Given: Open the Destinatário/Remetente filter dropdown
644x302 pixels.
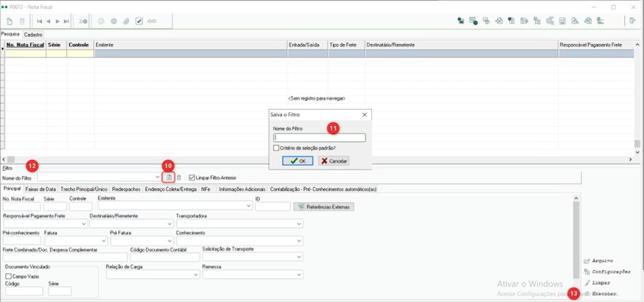Looking at the screenshot, I should click(x=169, y=223).
